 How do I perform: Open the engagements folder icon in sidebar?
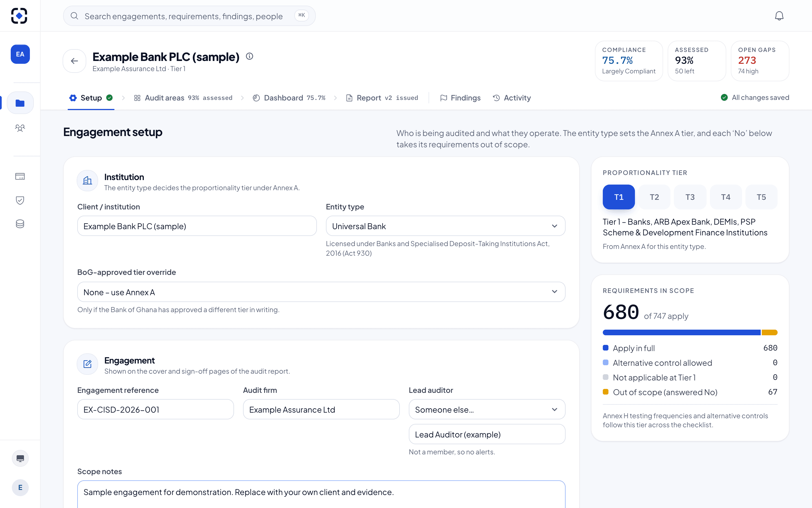[20, 103]
